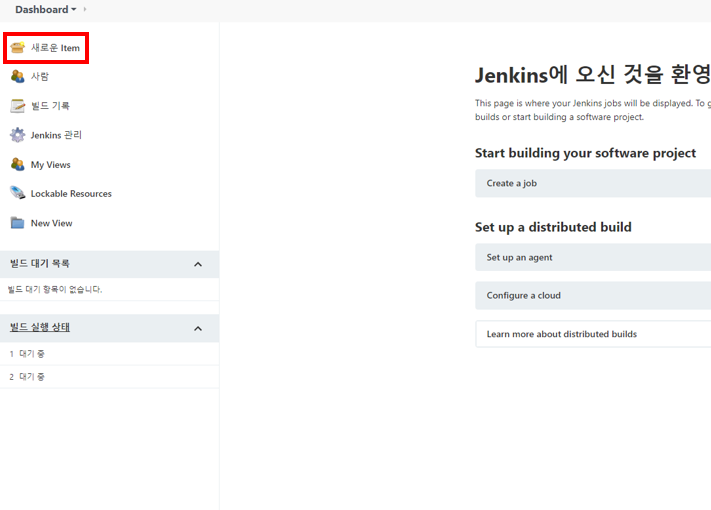This screenshot has height=510, width=711.
Task: Click the 빌드 대기 목록 header text
Action: [x=40, y=263]
